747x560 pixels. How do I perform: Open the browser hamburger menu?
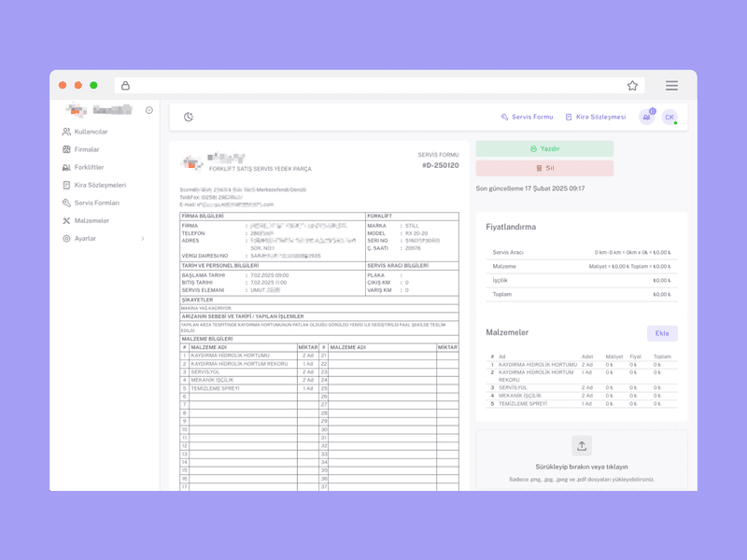(x=671, y=85)
